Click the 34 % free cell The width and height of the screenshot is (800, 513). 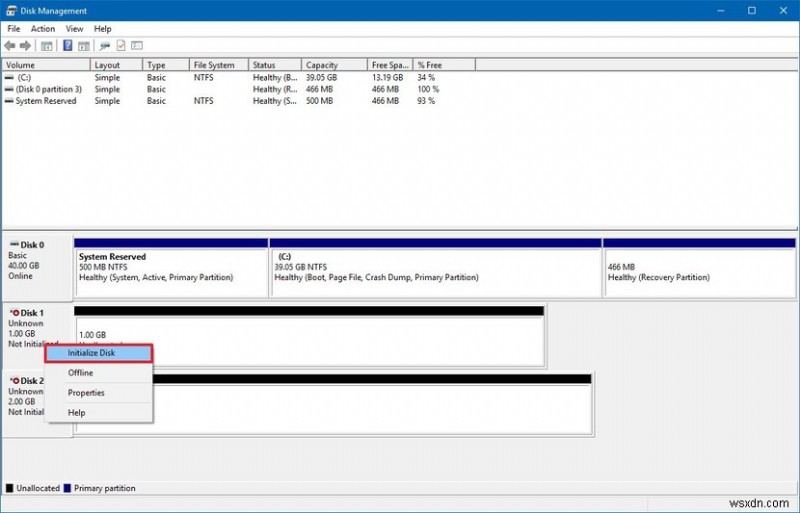point(426,78)
